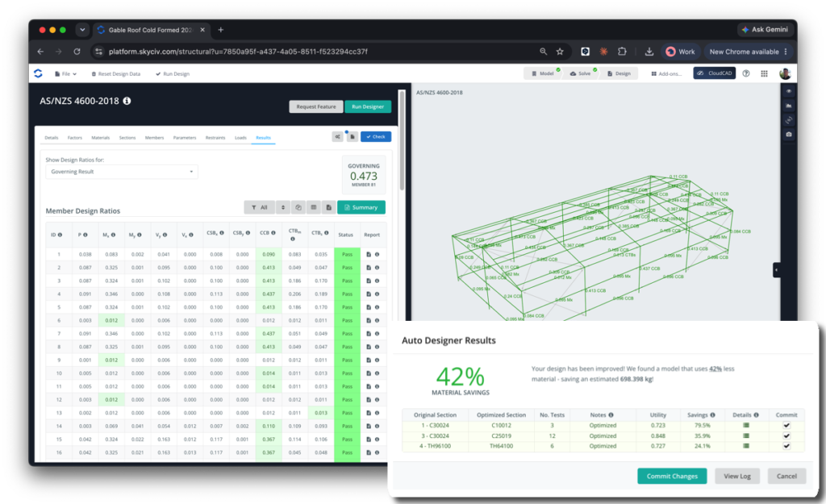The height and width of the screenshot is (504, 826).
Task: Switch to the Sections tab
Action: (x=127, y=137)
